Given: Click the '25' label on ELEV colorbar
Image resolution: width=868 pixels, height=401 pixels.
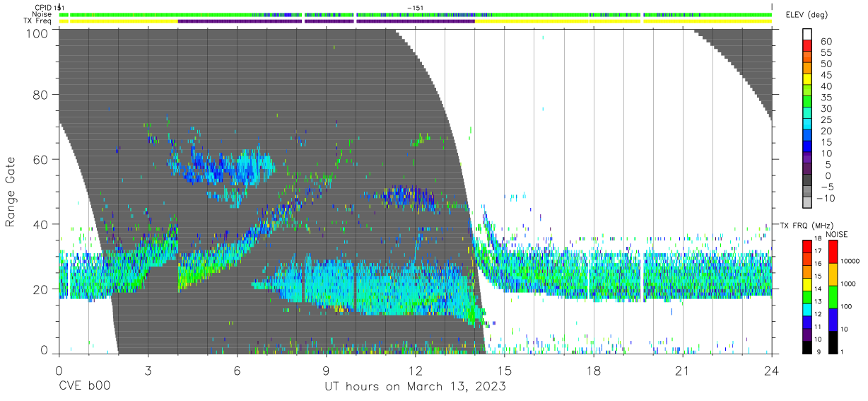Looking at the screenshot, I should pyautogui.click(x=826, y=120).
